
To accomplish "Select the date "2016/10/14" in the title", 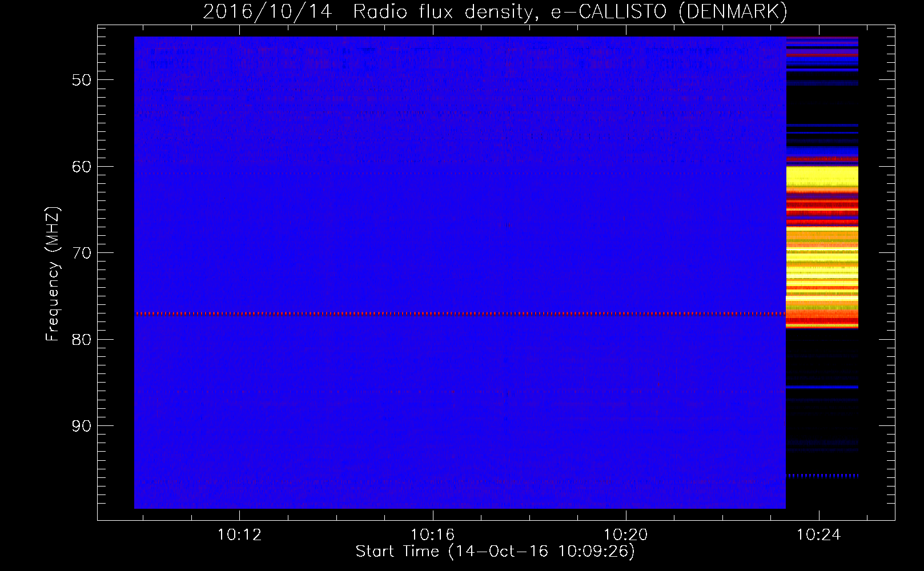I will (267, 11).
